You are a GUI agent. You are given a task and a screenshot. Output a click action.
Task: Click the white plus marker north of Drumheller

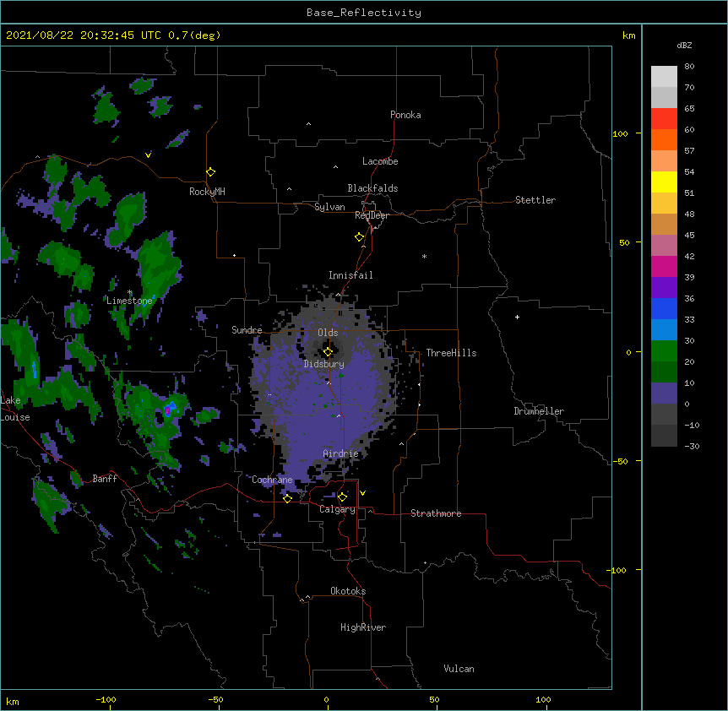coord(517,317)
